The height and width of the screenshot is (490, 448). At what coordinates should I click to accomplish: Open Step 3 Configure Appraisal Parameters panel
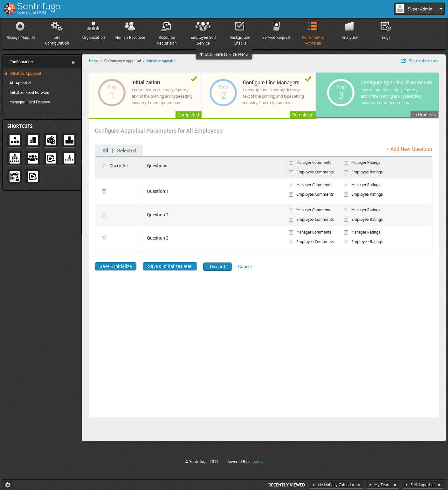pyautogui.click(x=377, y=95)
